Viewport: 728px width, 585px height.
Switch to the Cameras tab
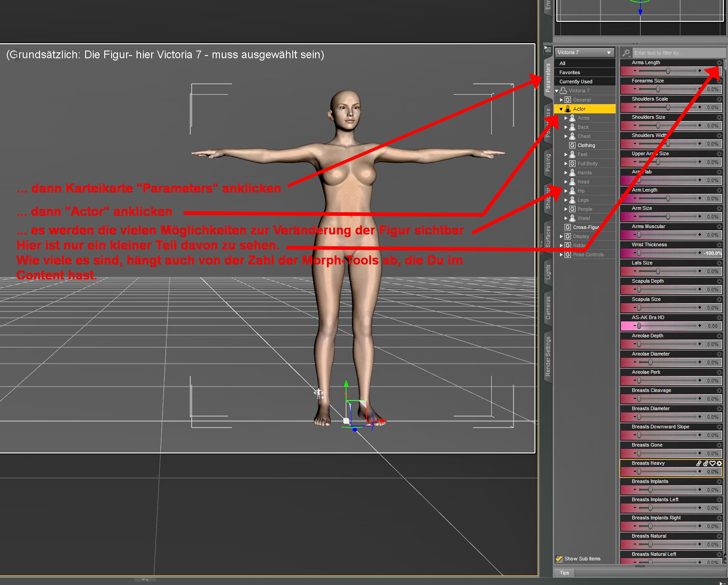pos(548,308)
